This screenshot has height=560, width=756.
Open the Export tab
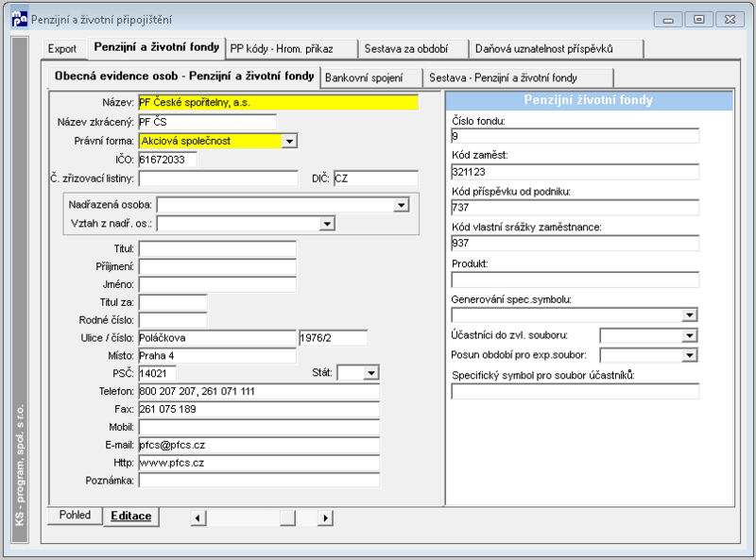pyautogui.click(x=62, y=49)
